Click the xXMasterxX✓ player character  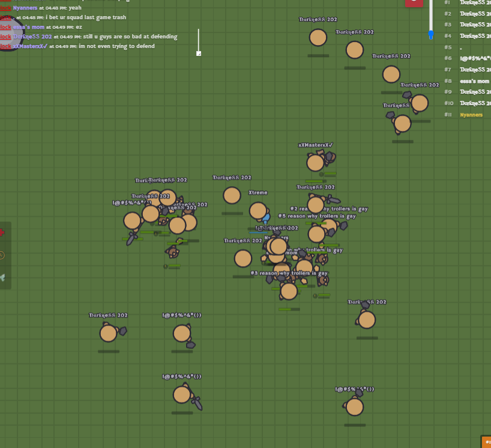(315, 161)
